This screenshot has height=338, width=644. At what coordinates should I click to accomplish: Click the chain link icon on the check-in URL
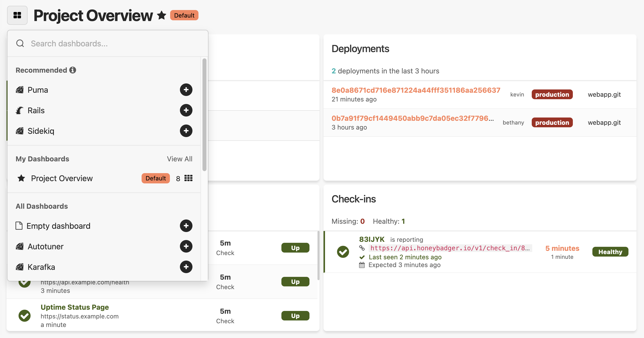click(x=362, y=248)
